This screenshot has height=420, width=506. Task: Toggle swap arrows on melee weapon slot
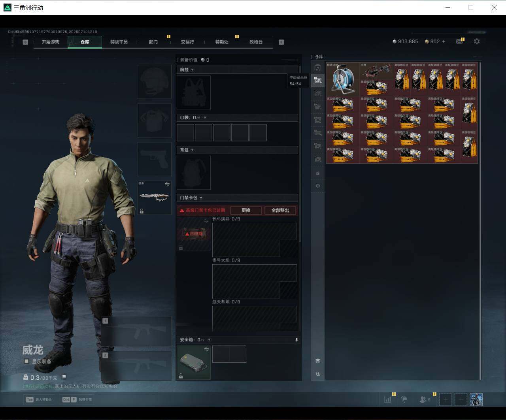pos(167,185)
